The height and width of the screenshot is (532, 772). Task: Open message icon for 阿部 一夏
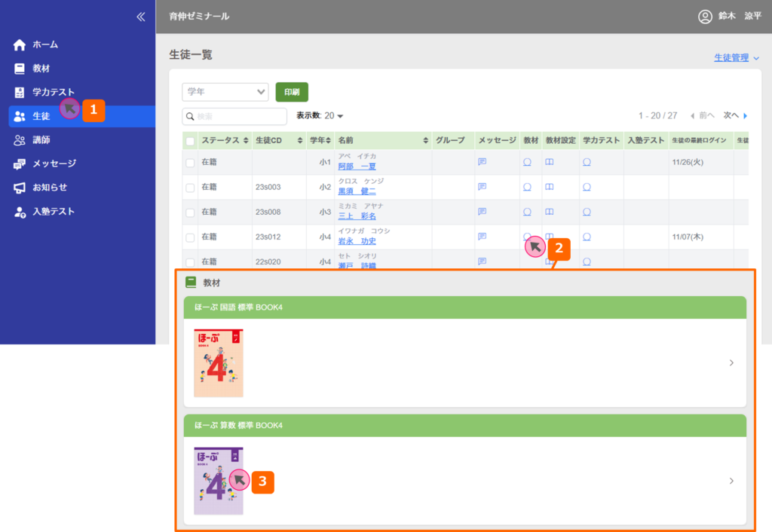[482, 161]
